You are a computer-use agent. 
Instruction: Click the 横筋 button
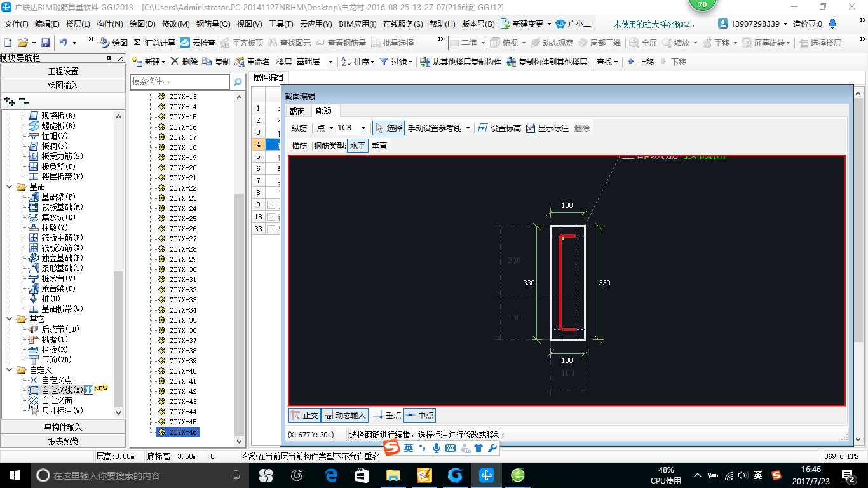[x=299, y=146]
